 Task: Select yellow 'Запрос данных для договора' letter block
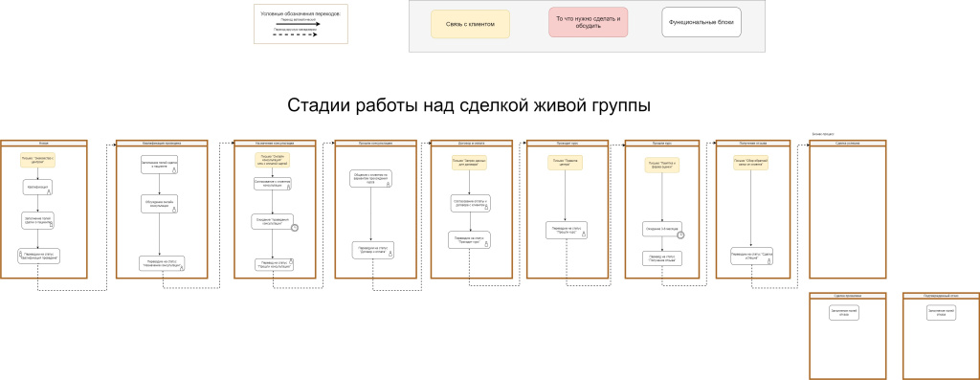coord(469,163)
